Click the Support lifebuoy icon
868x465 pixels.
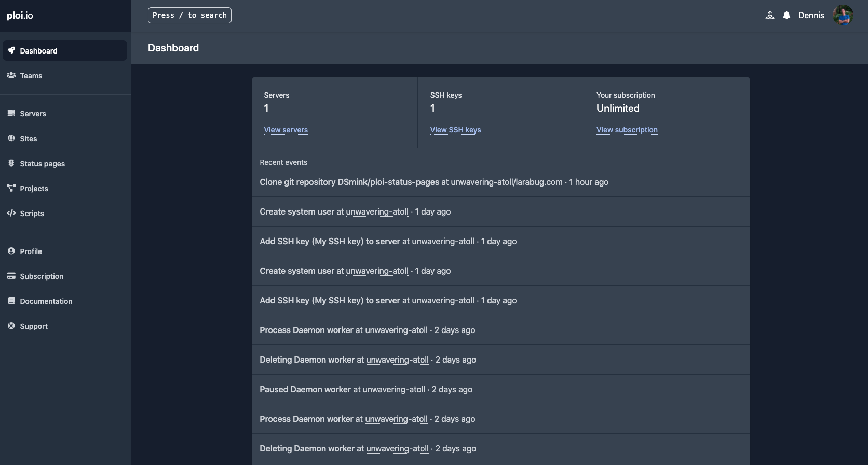(11, 326)
